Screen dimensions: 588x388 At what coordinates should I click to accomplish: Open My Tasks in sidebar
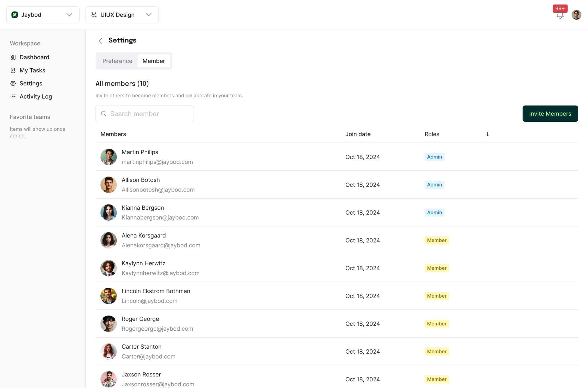pyautogui.click(x=32, y=70)
